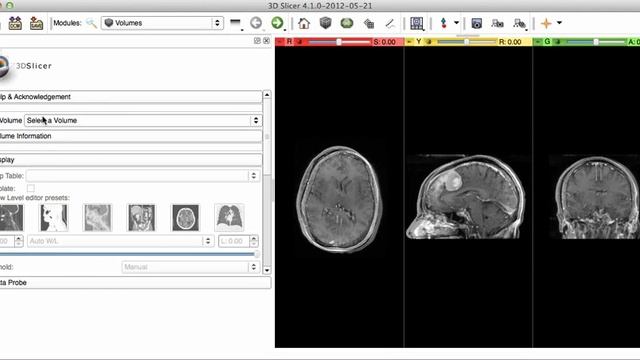
Task: Collapse the Display section
Action: 131,160
